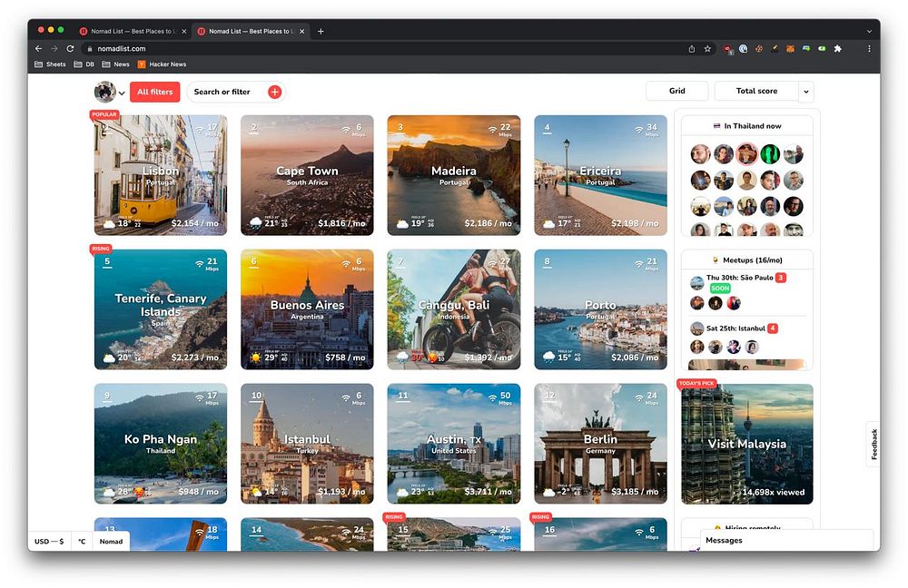Open the Messages panel
The height and width of the screenshot is (588, 908).
(786, 541)
